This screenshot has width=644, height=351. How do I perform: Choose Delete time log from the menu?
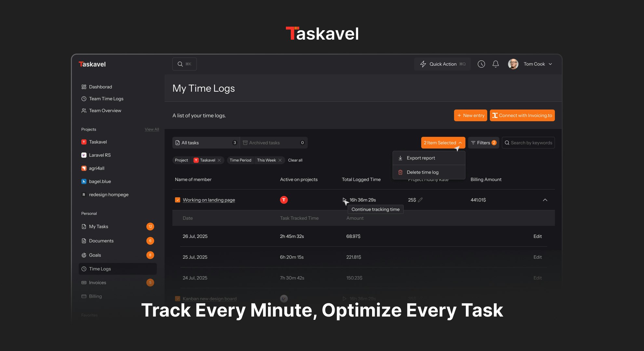click(423, 172)
